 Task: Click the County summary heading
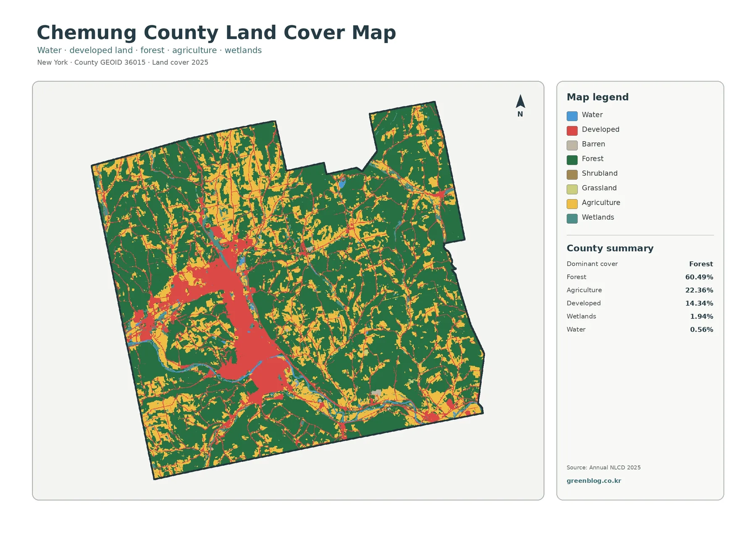pos(610,248)
